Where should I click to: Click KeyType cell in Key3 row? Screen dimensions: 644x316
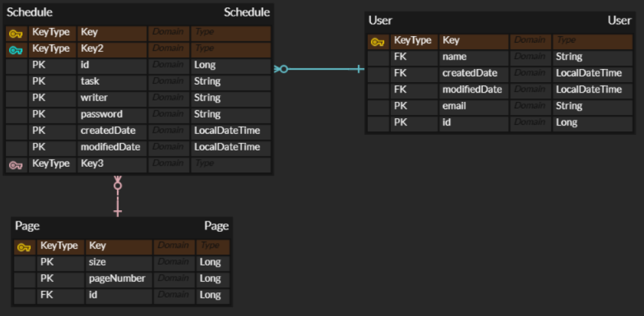[53, 165]
